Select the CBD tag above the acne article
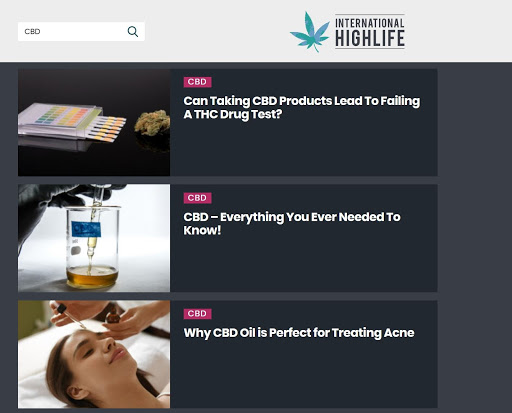Image resolution: width=512 pixels, height=413 pixels. (197, 314)
